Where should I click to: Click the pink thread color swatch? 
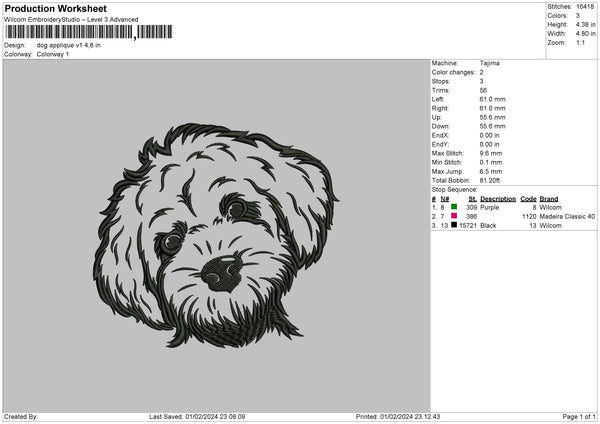point(454,216)
